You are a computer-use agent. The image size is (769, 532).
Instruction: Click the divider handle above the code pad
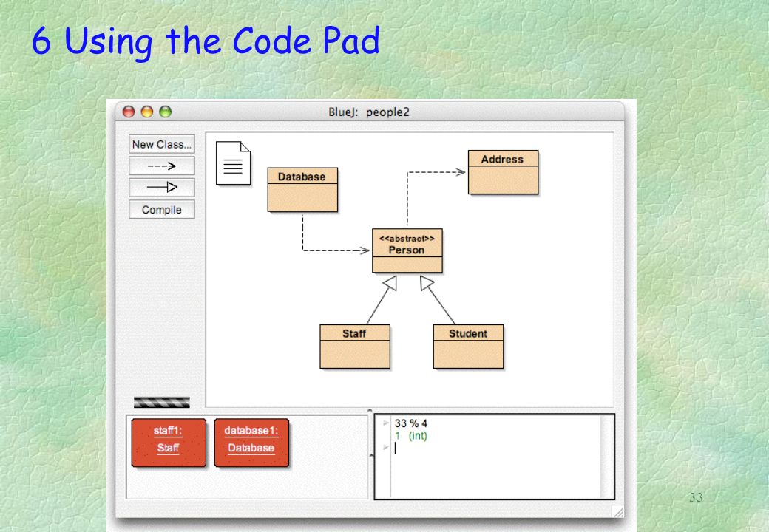[370, 411]
